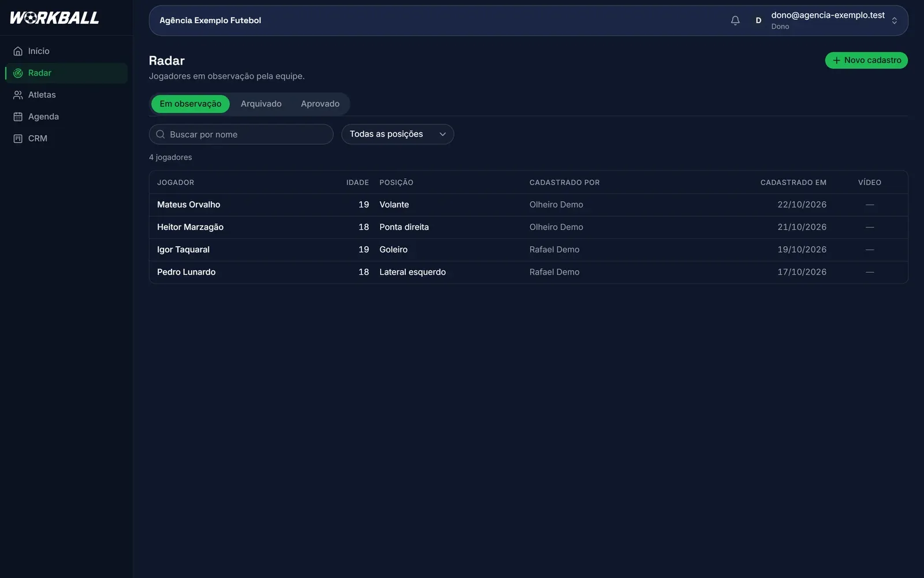Click the CRM board icon
Viewport: 924px width, 578px height.
point(18,139)
